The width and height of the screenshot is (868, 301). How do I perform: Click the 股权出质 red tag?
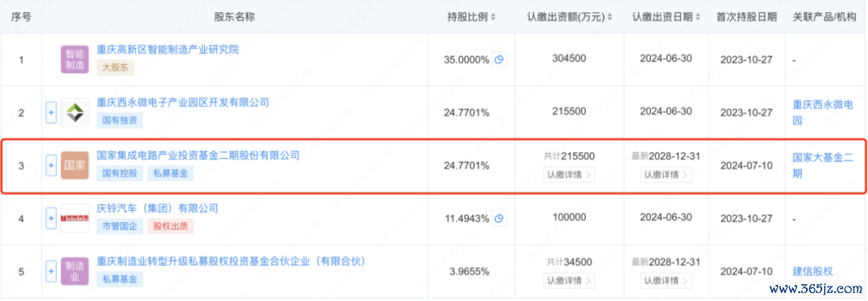170,226
